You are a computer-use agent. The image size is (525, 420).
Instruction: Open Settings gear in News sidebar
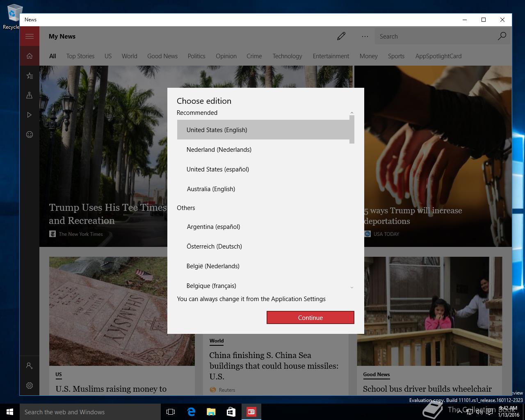coord(30,386)
